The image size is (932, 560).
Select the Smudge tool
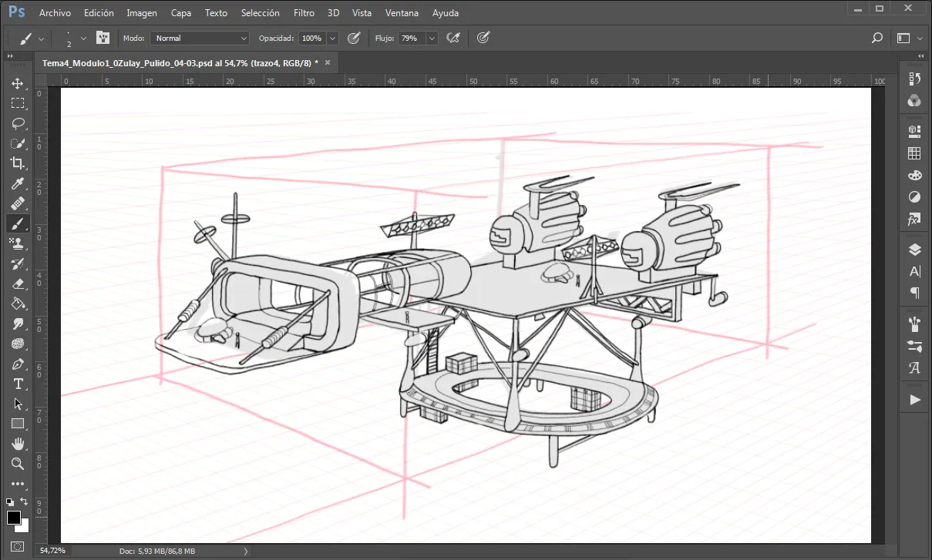click(x=18, y=324)
